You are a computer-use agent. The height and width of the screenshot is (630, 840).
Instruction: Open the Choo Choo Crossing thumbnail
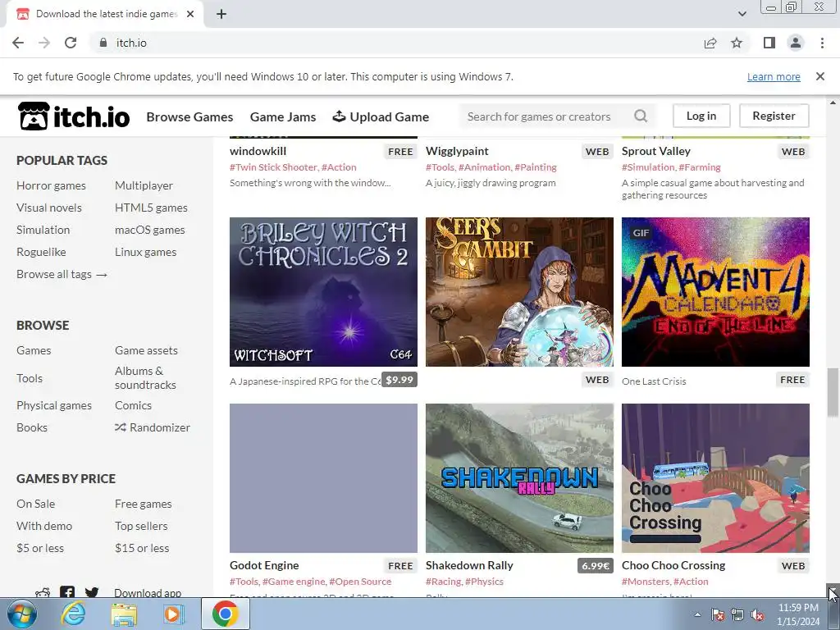pyautogui.click(x=715, y=478)
